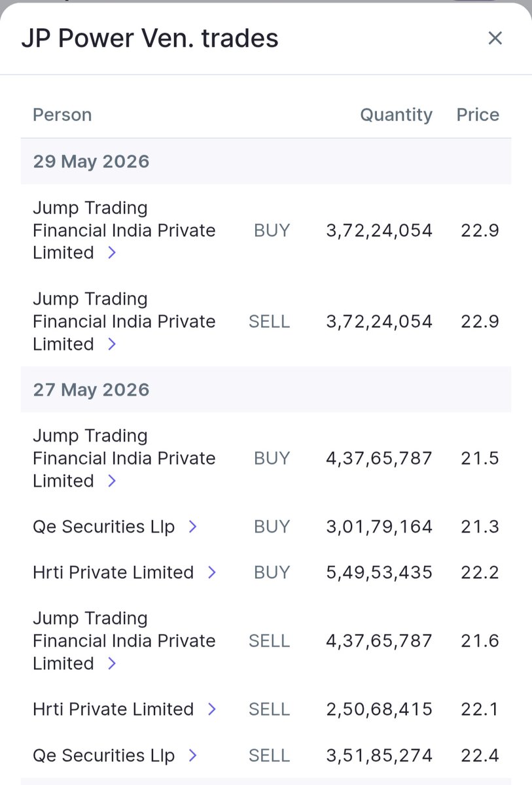Open chevron next to Hrti Private Limited SELL
532x785 pixels.
(x=211, y=709)
